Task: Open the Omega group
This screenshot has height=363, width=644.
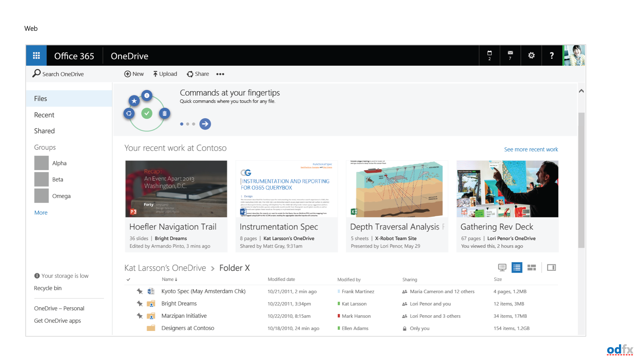Action: point(53,196)
